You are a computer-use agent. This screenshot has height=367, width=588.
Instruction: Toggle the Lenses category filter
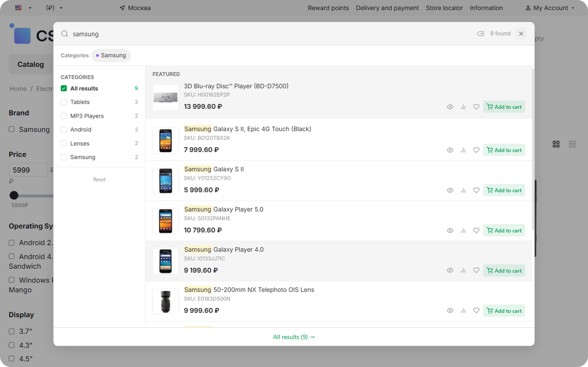[x=64, y=144]
